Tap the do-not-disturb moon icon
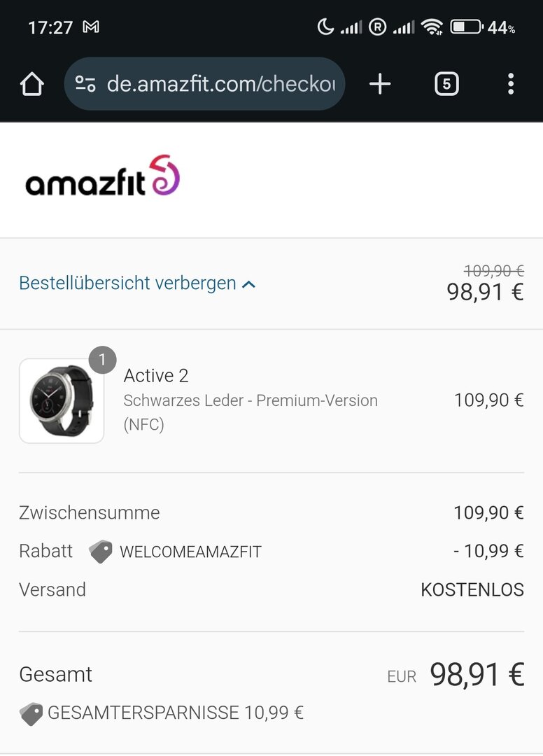 [325, 27]
